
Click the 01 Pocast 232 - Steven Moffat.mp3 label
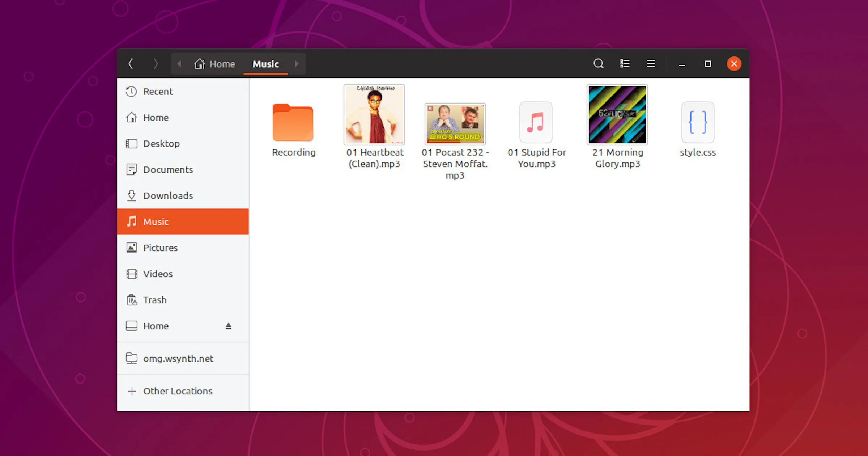(455, 164)
